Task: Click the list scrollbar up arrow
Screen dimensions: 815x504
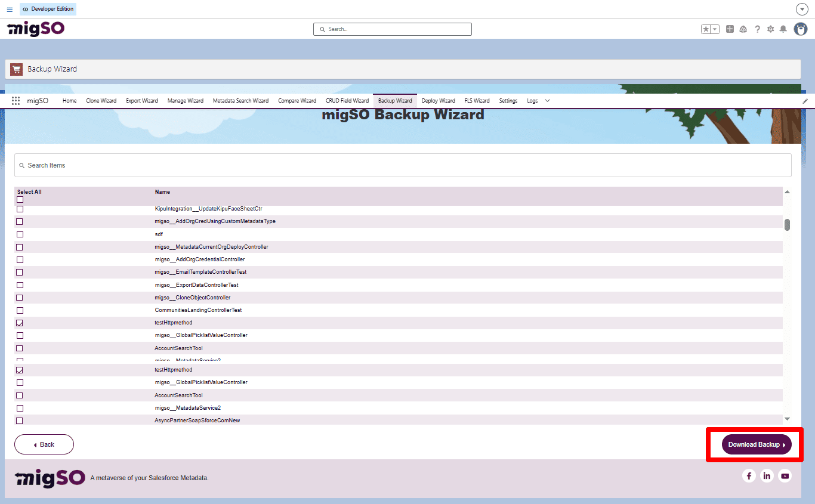Action: click(x=787, y=191)
